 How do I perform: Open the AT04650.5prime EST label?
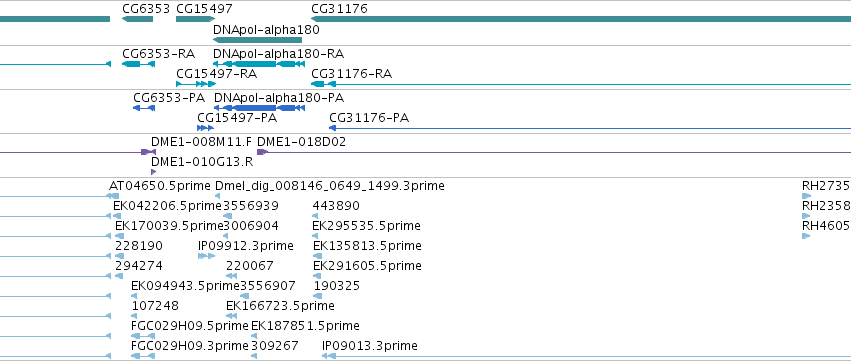click(x=160, y=186)
